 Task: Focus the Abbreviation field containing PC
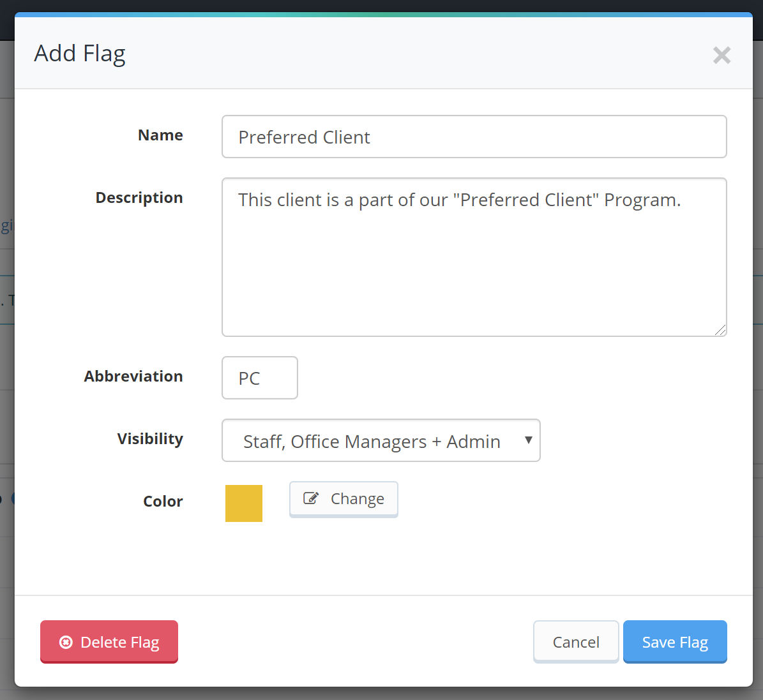(259, 378)
